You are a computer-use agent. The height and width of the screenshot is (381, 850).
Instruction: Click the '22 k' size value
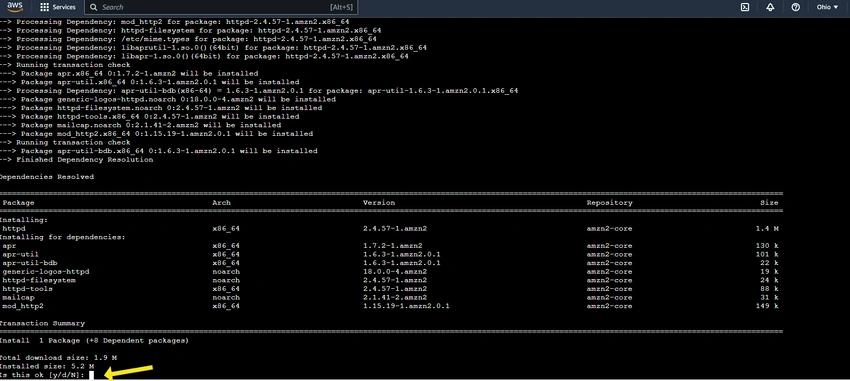[769, 263]
